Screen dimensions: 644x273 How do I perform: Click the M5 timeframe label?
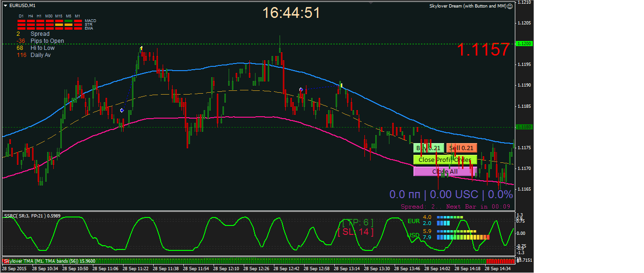(68, 16)
